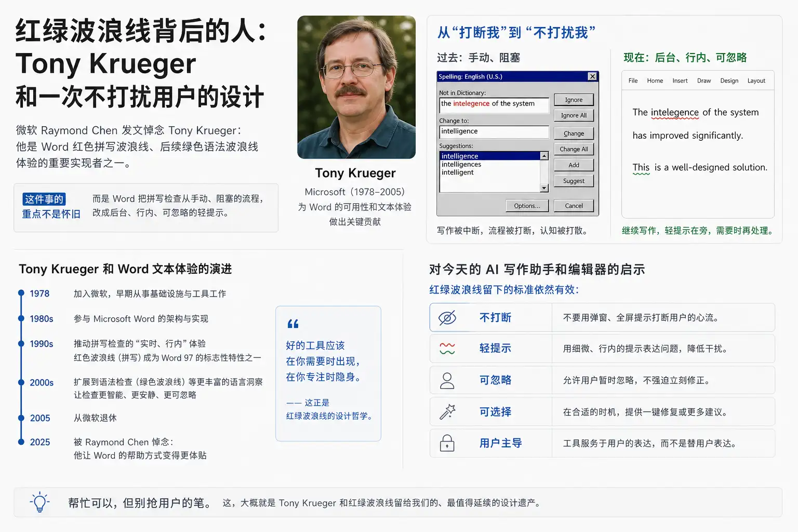Click the 轻提示 principle label
Screen dimensions: 798x532
point(495,348)
